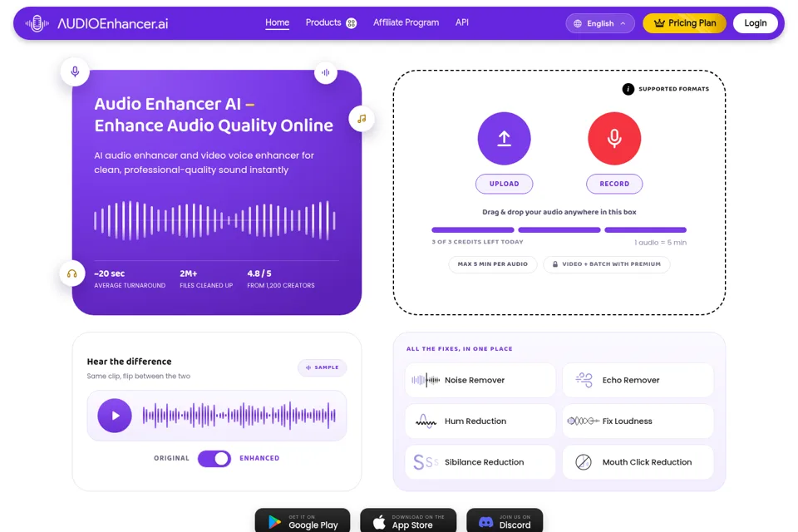Toggle Original/Enhanced switch
Viewport: 798px width, 532px height.
pos(214,459)
